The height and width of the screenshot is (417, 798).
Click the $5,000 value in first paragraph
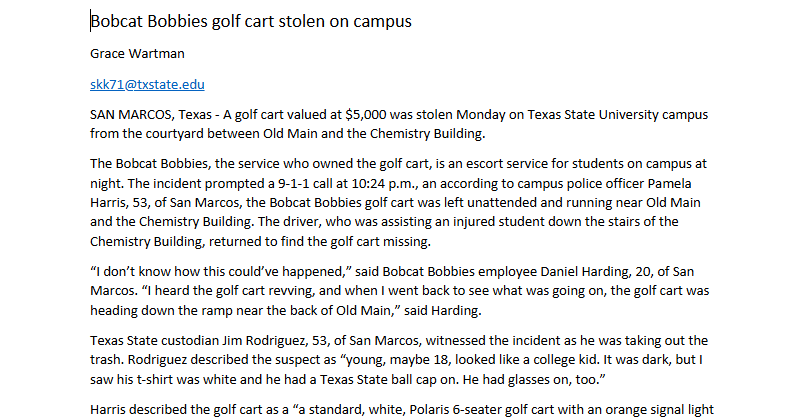pyautogui.click(x=365, y=115)
